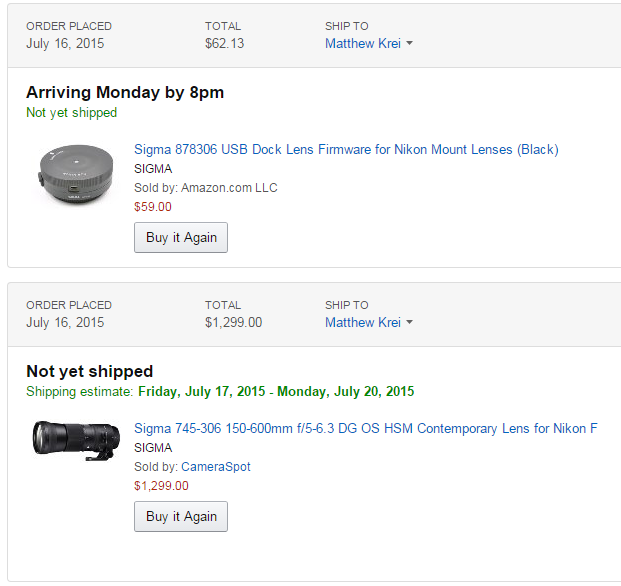Click the $59.00 item price
The image size is (621, 586).
pos(153,207)
